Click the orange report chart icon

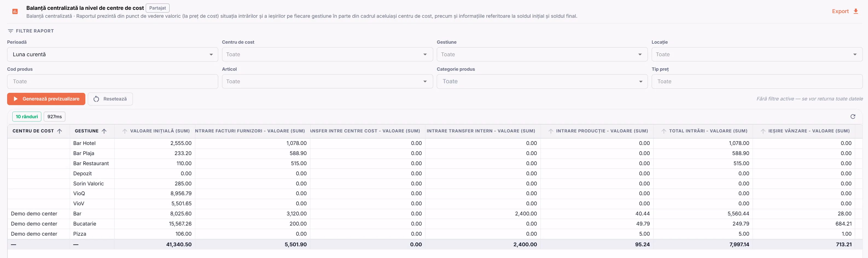click(x=15, y=11)
